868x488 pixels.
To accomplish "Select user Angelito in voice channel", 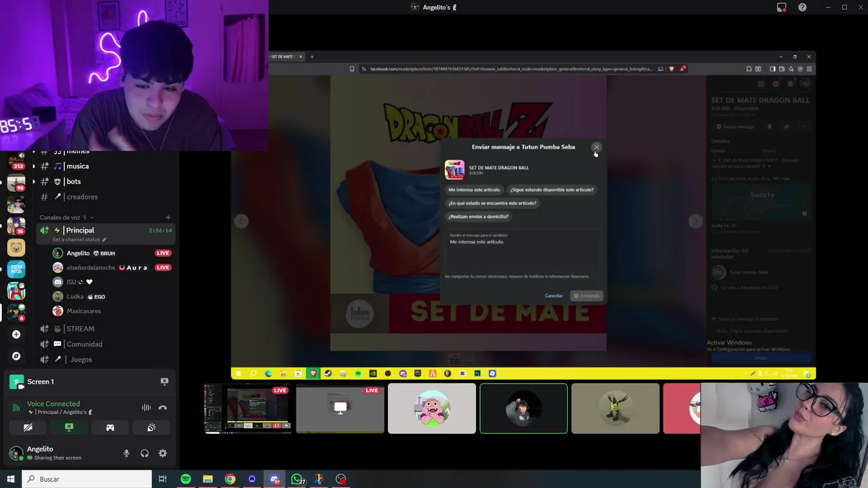I will 78,253.
